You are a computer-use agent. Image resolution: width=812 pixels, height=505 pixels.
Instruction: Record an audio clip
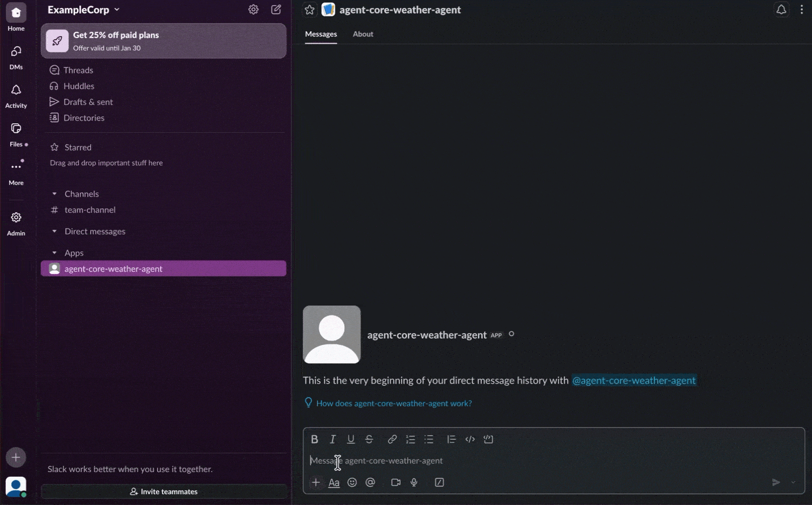pos(414,482)
